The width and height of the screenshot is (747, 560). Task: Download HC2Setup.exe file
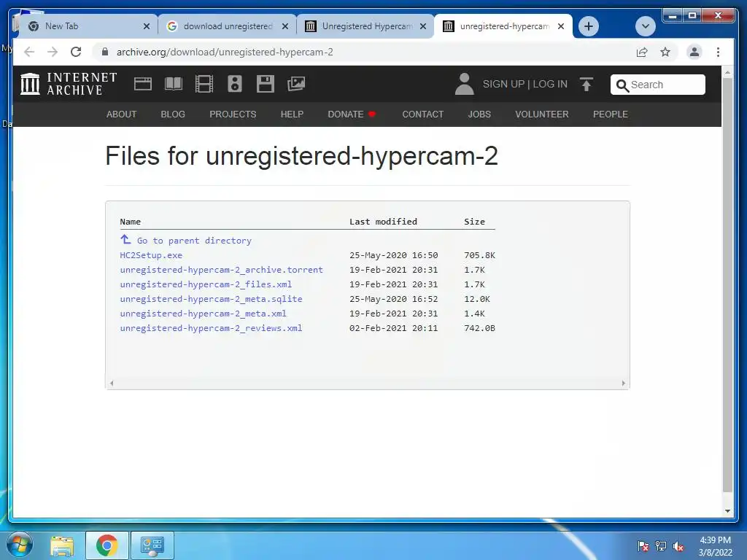coord(151,255)
